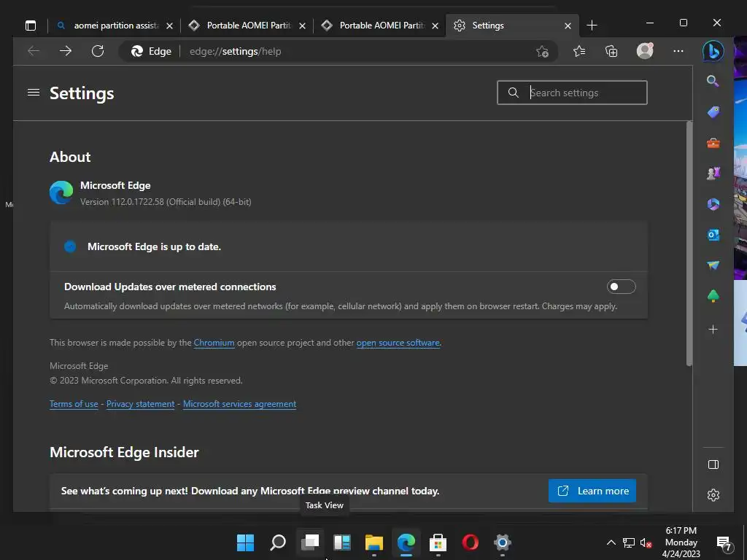Viewport: 747px width, 560px height.
Task: Open Settings and more ellipsis menu
Action: click(678, 51)
